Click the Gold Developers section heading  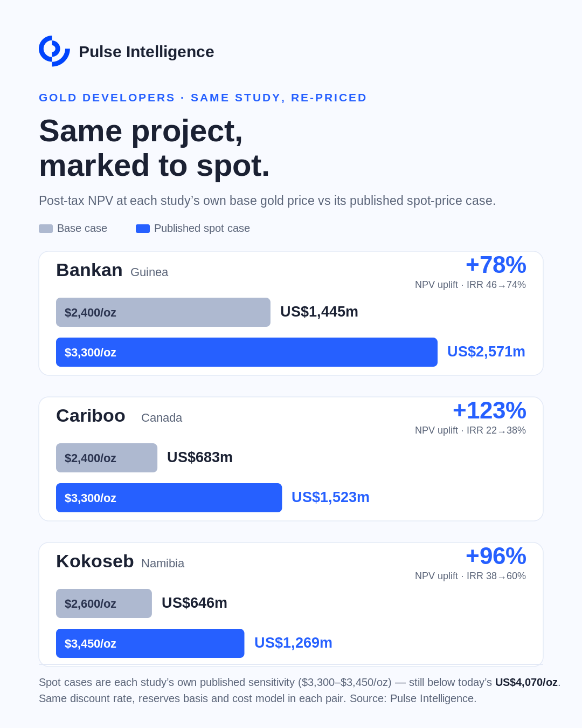point(203,98)
